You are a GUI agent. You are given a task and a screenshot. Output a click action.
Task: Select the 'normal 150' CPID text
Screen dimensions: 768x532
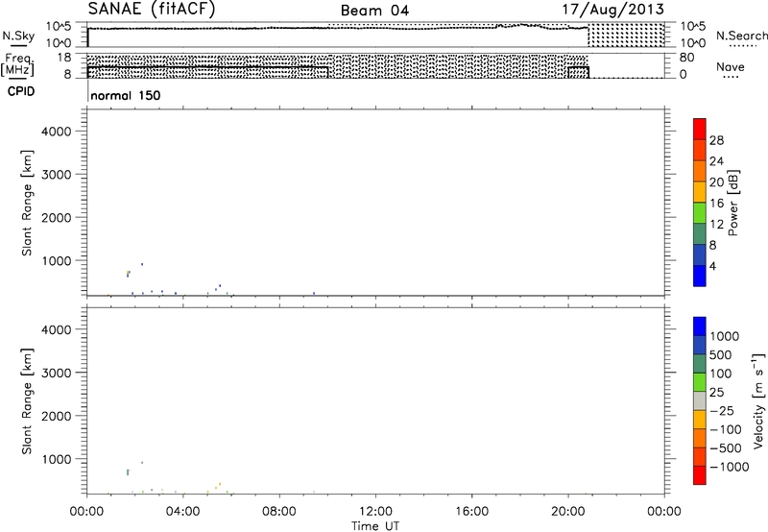click(x=126, y=95)
